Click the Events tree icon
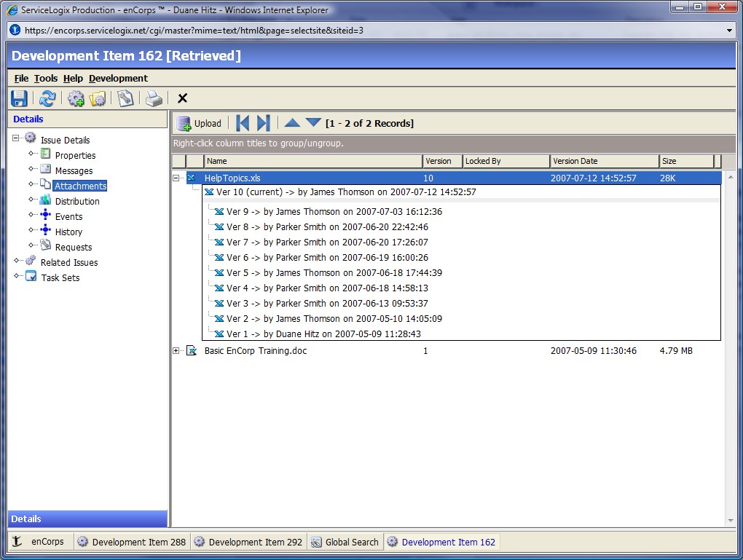Image resolution: width=743 pixels, height=560 pixels. (45, 215)
